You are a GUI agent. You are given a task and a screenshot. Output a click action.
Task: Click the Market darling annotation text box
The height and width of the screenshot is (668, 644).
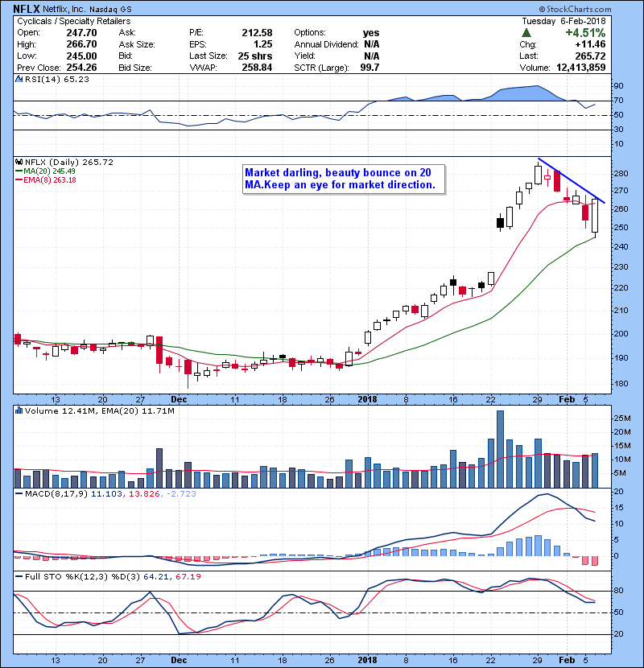point(344,179)
